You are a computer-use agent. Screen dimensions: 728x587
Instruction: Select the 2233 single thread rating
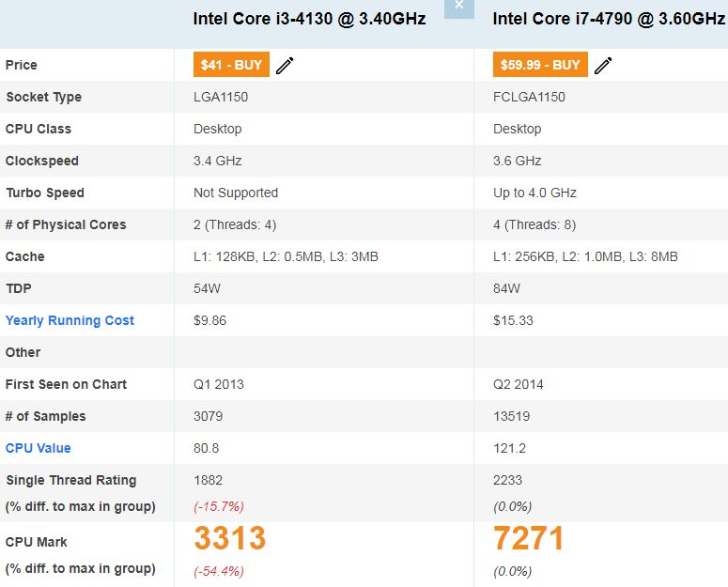[x=507, y=480]
